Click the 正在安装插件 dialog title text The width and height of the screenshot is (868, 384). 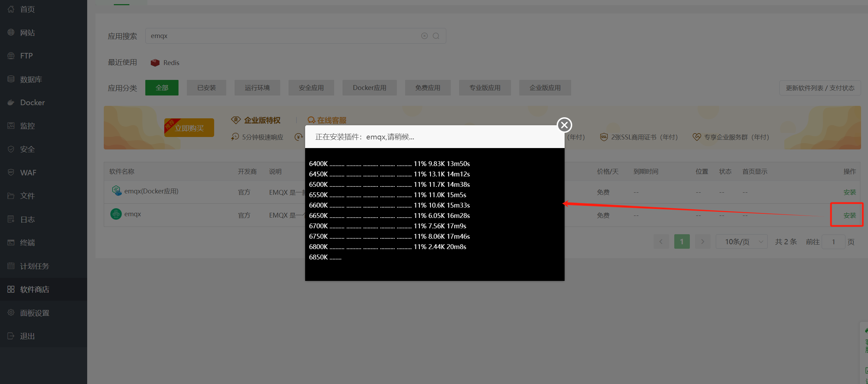[x=365, y=137]
